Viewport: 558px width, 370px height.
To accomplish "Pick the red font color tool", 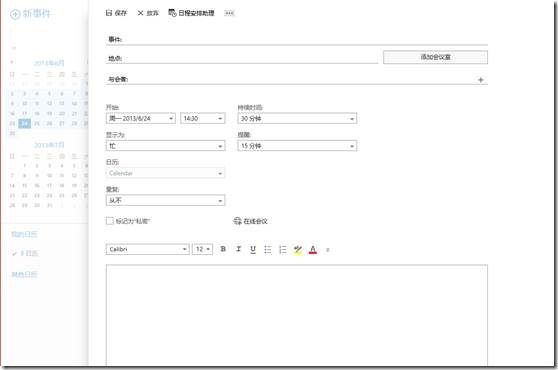I will (x=313, y=249).
